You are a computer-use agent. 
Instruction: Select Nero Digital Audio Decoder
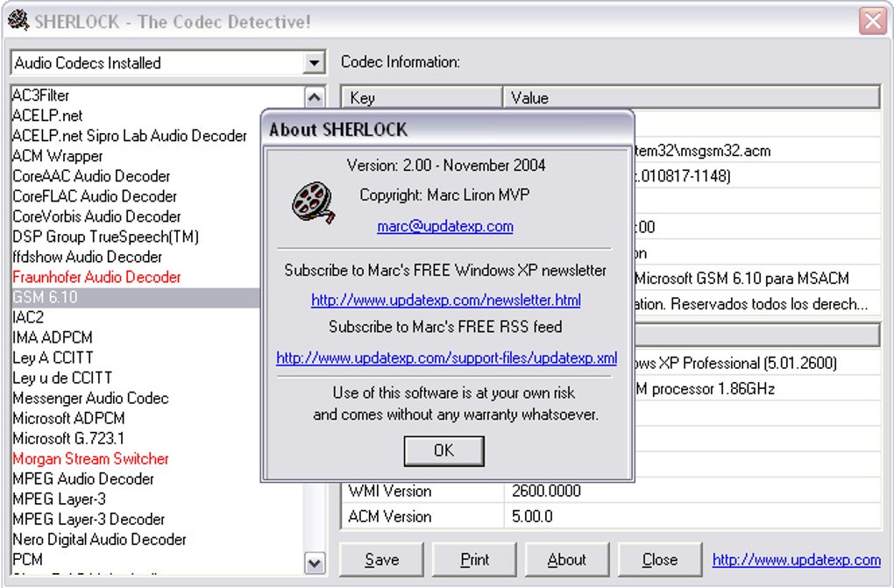99,540
